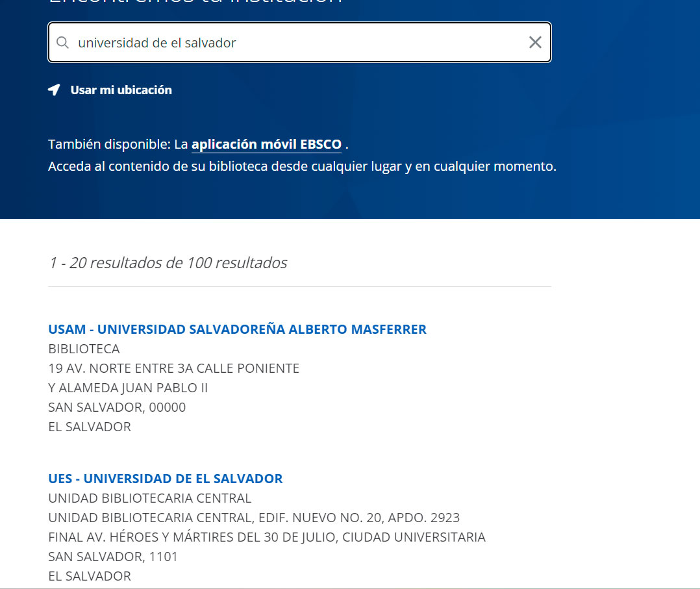Click the 'EDIF. NUEVO NO. 20, APDO. 2923' line

[254, 518]
